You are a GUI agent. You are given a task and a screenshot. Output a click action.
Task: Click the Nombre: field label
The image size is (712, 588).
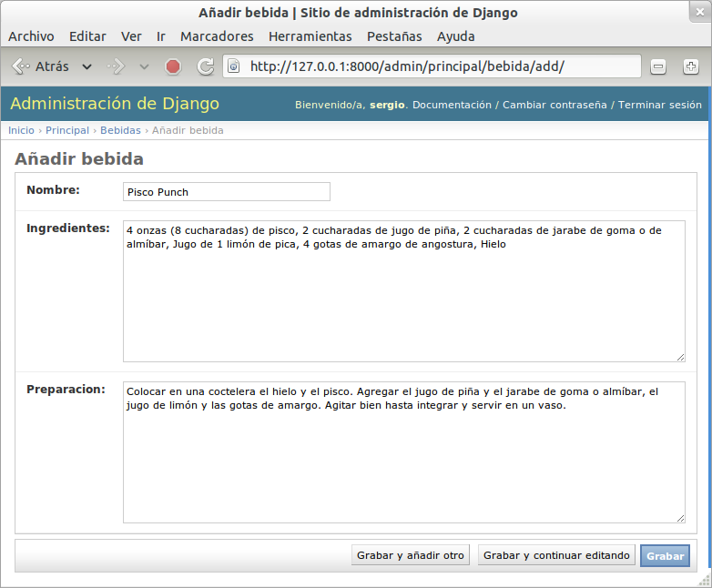[x=53, y=190]
